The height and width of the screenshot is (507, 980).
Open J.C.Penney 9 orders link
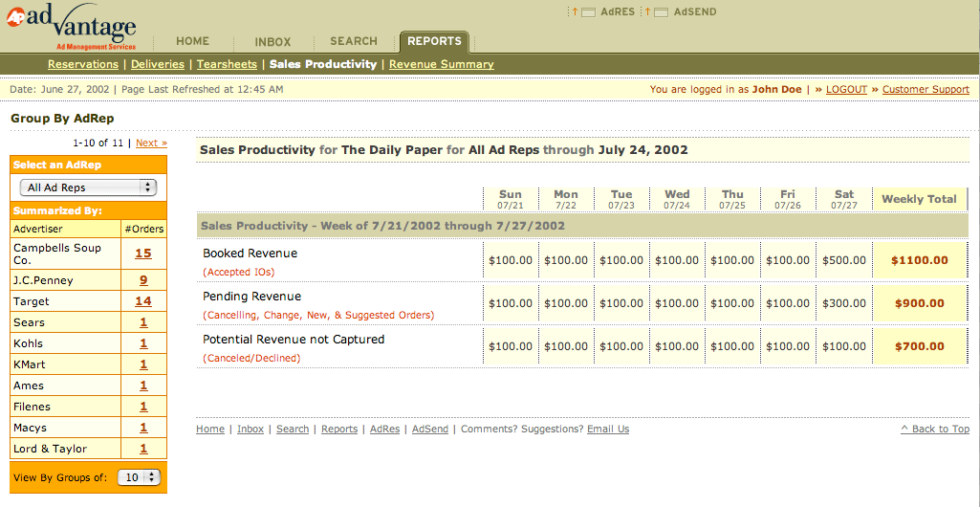(143, 280)
